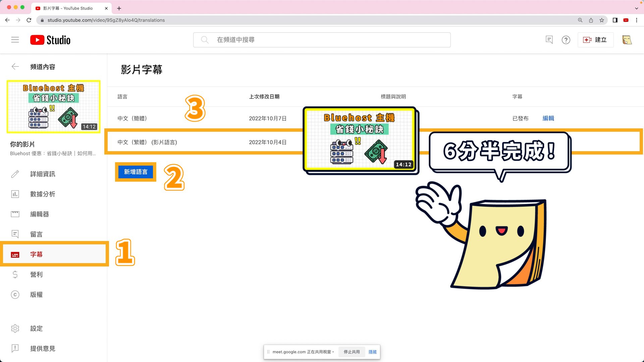Click the YouTube Studio logo

[x=50, y=40]
